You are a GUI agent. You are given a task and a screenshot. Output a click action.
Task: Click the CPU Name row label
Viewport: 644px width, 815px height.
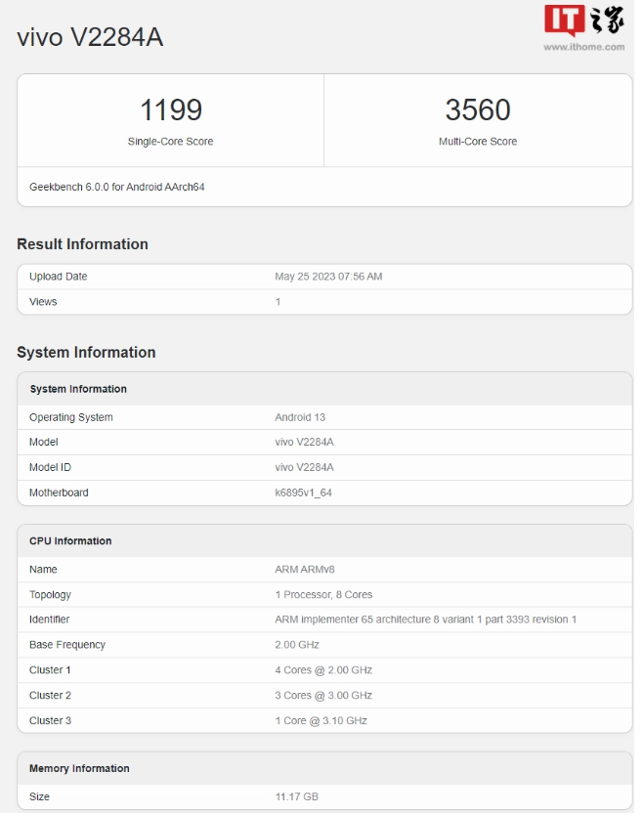[43, 569]
